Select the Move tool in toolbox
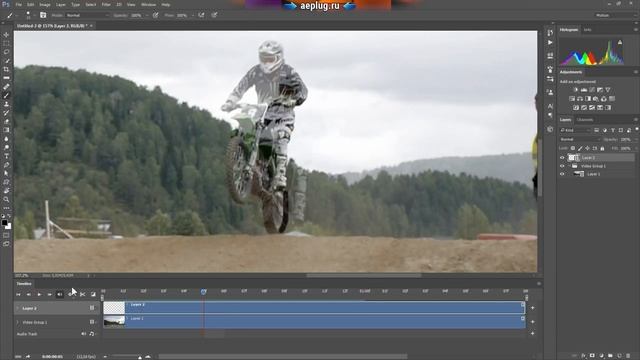This screenshot has width=640, height=360. (6, 35)
